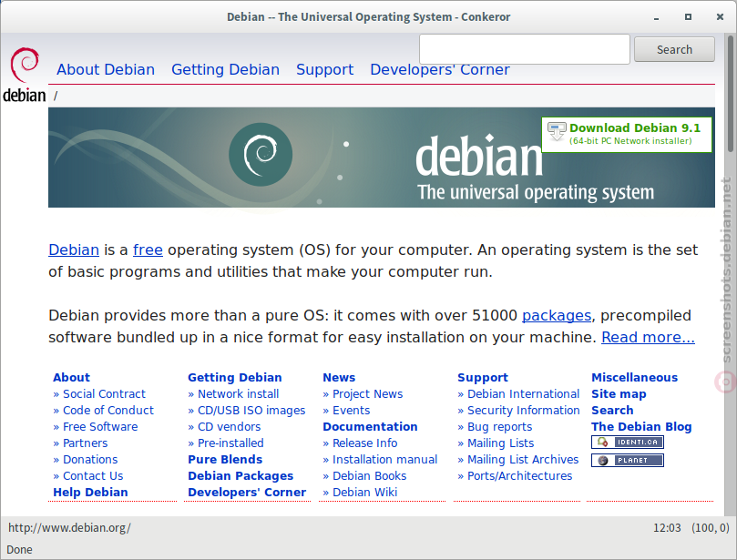This screenshot has width=737, height=560.
Task: Click the Debian banner image
Action: tap(381, 158)
